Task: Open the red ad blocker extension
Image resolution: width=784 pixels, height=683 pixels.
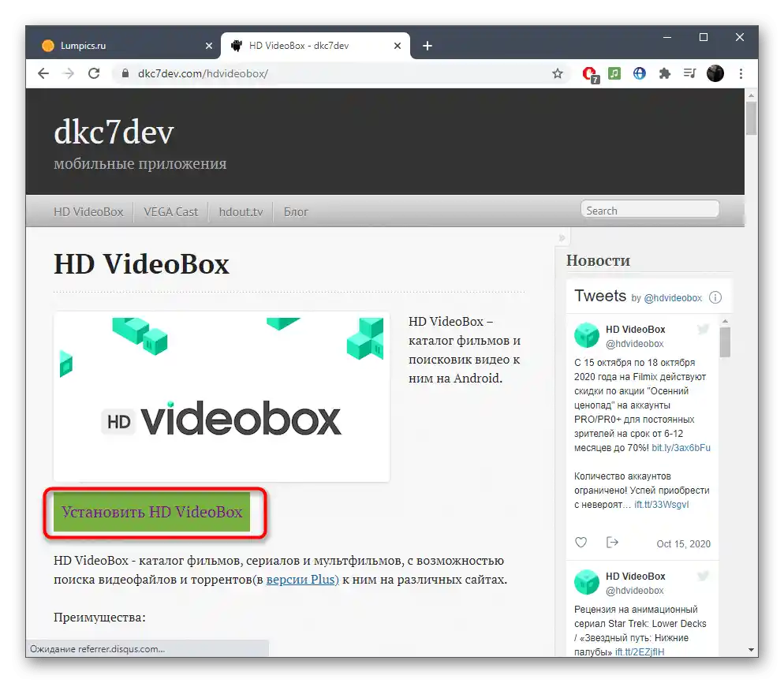Action: pyautogui.click(x=590, y=74)
